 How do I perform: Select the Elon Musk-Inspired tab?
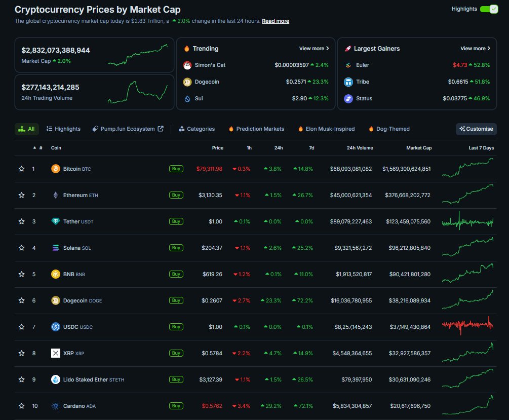pos(326,129)
